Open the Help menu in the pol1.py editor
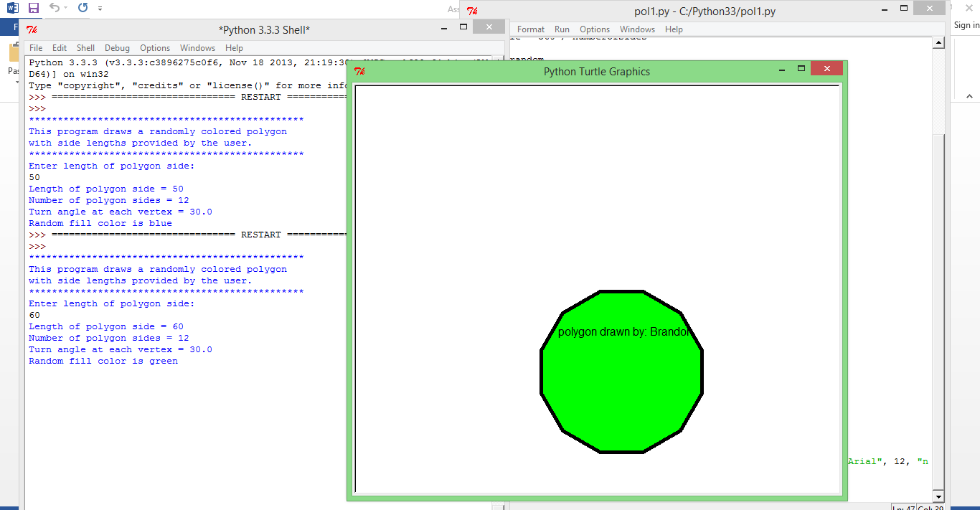The height and width of the screenshot is (510, 980). (x=674, y=29)
